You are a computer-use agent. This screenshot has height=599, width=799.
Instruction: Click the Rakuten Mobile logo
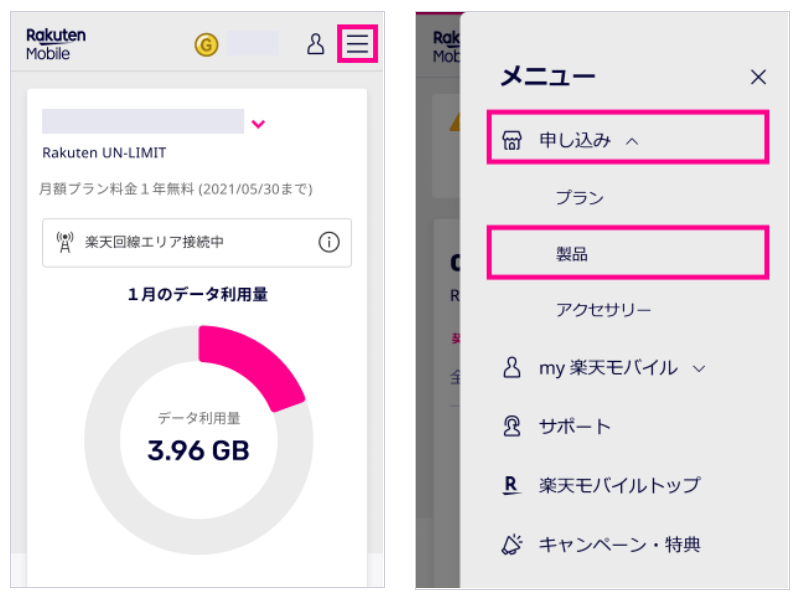point(56,44)
